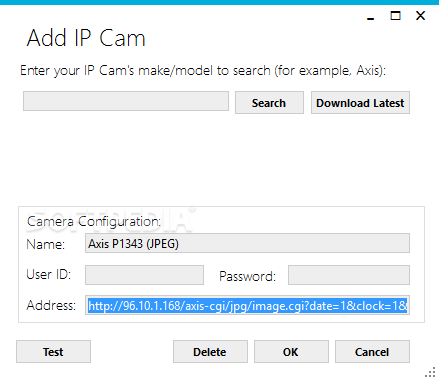Click the Search button
Screen dimensions: 439x381
click(269, 103)
